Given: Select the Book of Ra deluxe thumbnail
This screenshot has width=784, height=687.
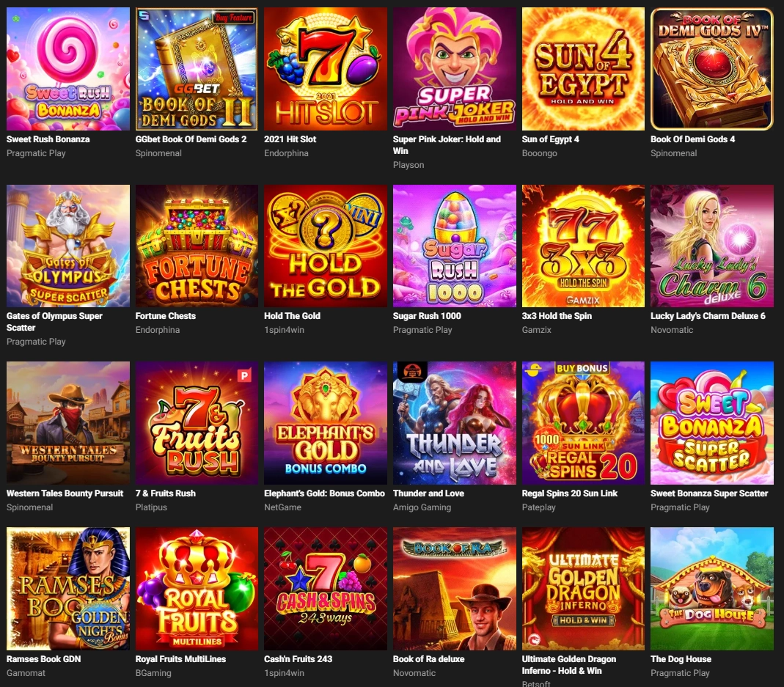Looking at the screenshot, I should pyautogui.click(x=455, y=589).
